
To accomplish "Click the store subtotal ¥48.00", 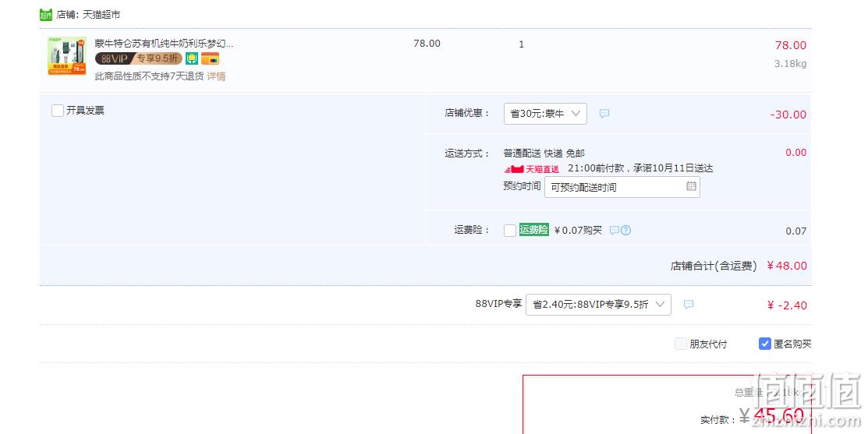I will click(x=787, y=266).
